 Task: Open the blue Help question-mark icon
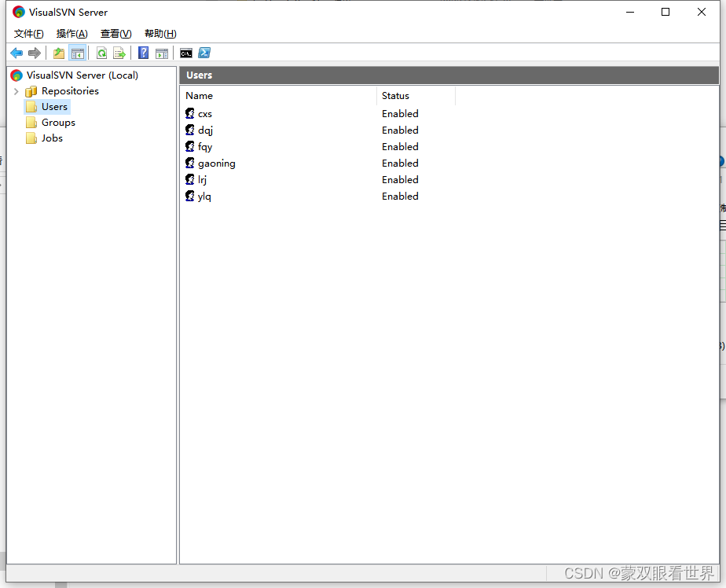144,53
